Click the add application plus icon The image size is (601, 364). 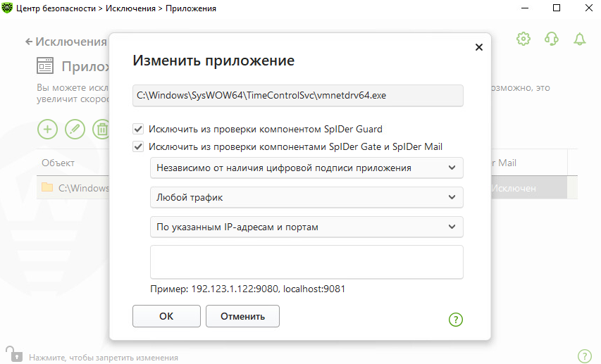coord(47,129)
